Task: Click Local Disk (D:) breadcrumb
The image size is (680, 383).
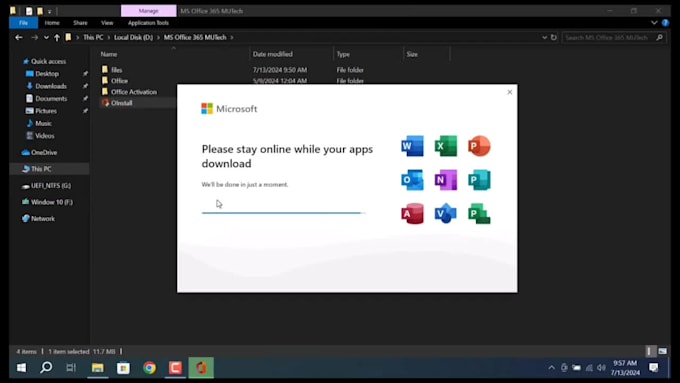Action: point(134,37)
